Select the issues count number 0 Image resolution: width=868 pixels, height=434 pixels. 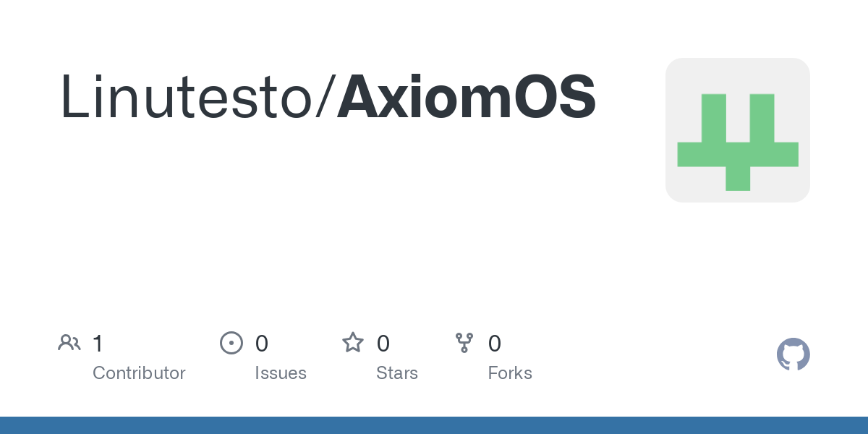point(262,344)
